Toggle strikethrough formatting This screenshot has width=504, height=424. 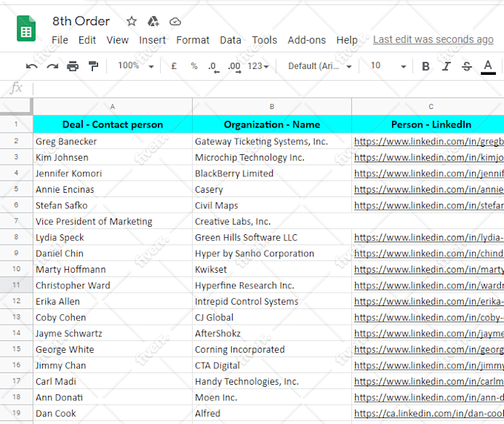[467, 66]
